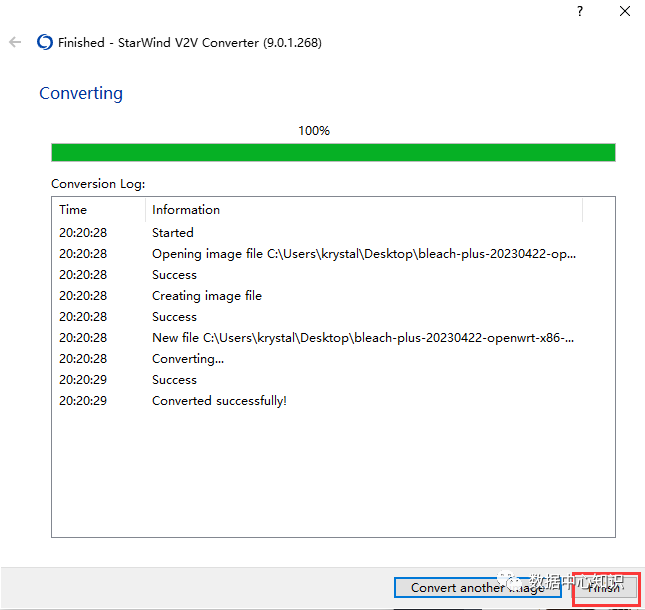Select the "Opening image file" log row
The image size is (645, 610).
[x=363, y=254]
